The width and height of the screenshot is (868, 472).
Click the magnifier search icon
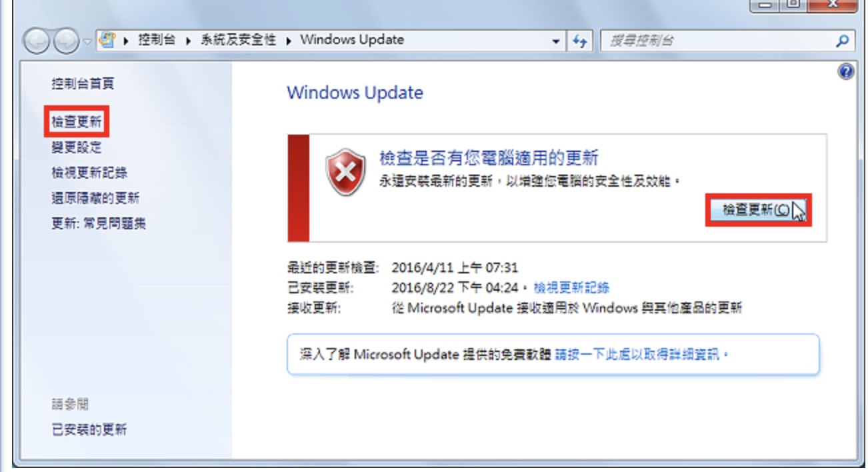point(843,41)
